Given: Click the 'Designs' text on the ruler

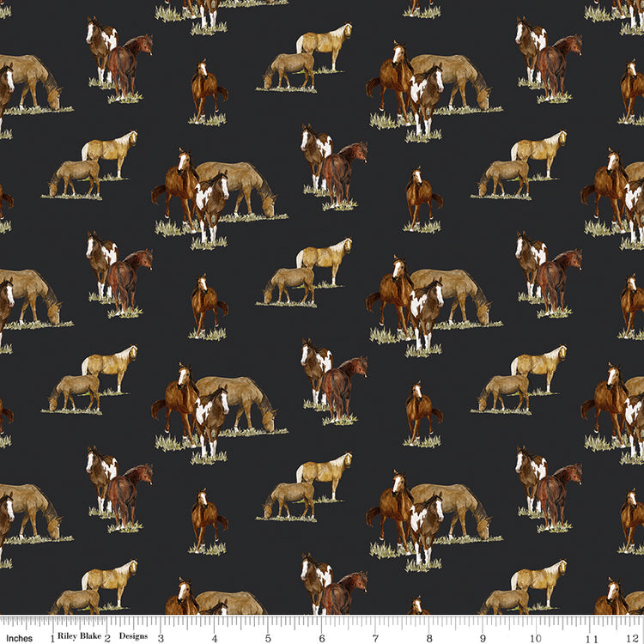Looking at the screenshot, I should 133,636.
